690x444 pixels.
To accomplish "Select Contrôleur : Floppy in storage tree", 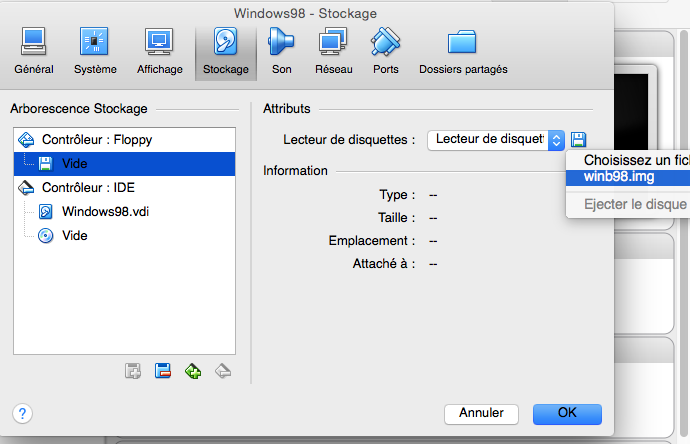I will (125, 140).
